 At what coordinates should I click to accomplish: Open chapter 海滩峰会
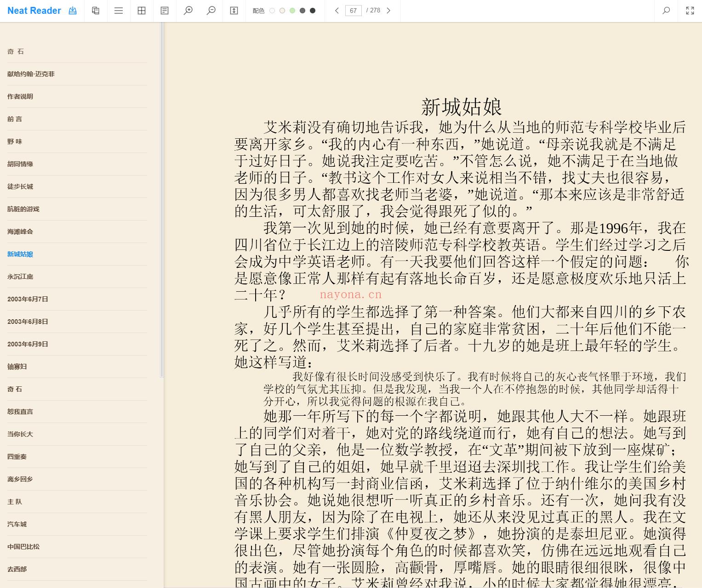[x=20, y=232]
